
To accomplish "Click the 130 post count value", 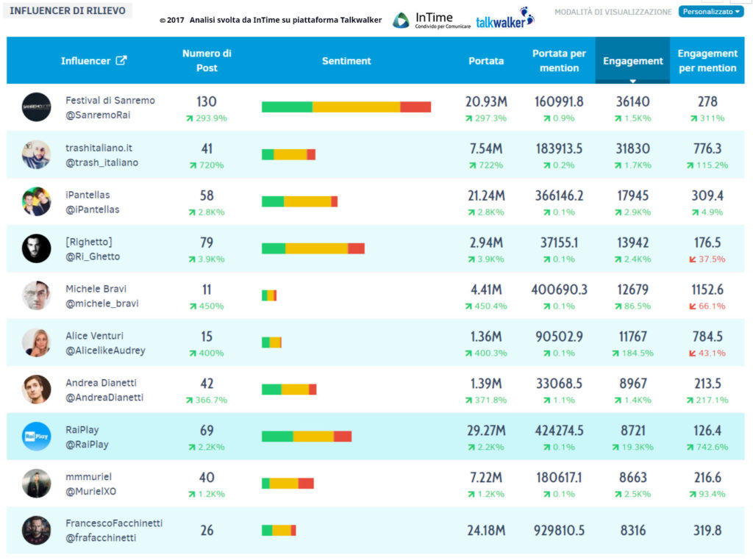I will point(207,101).
